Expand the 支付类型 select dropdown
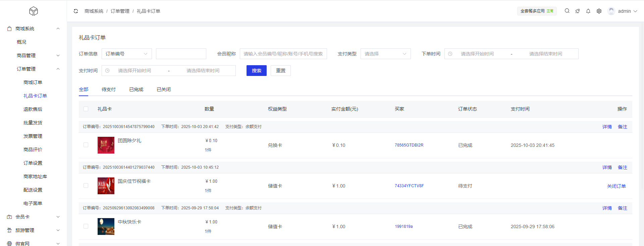The height and width of the screenshot is (246, 644). click(385, 54)
